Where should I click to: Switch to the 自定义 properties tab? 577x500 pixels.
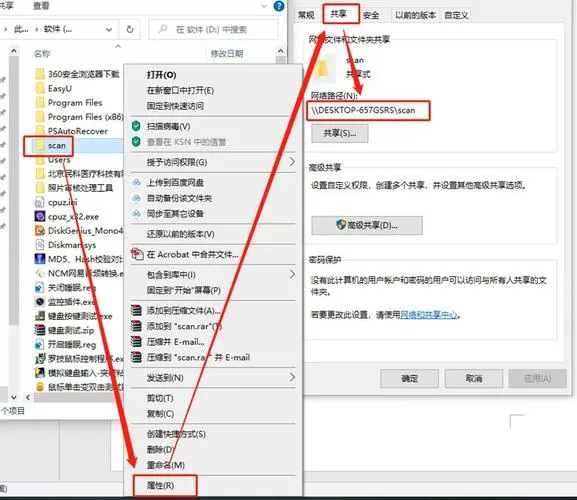pos(456,15)
